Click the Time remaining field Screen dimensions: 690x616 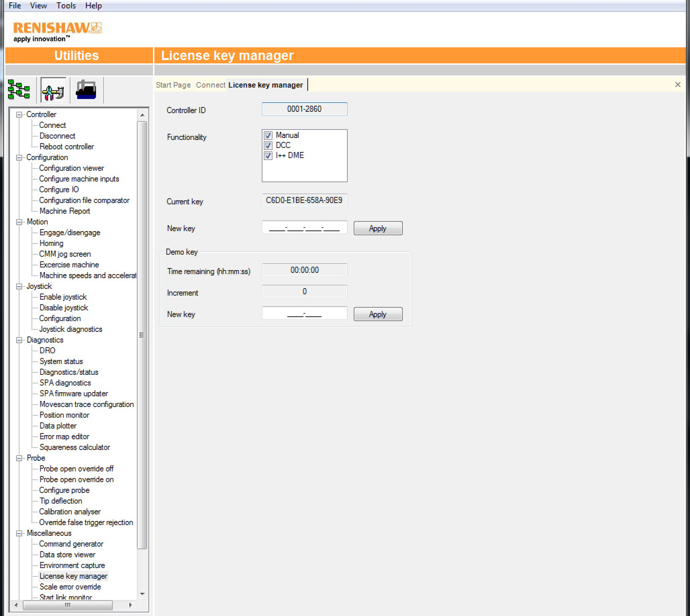click(x=304, y=270)
